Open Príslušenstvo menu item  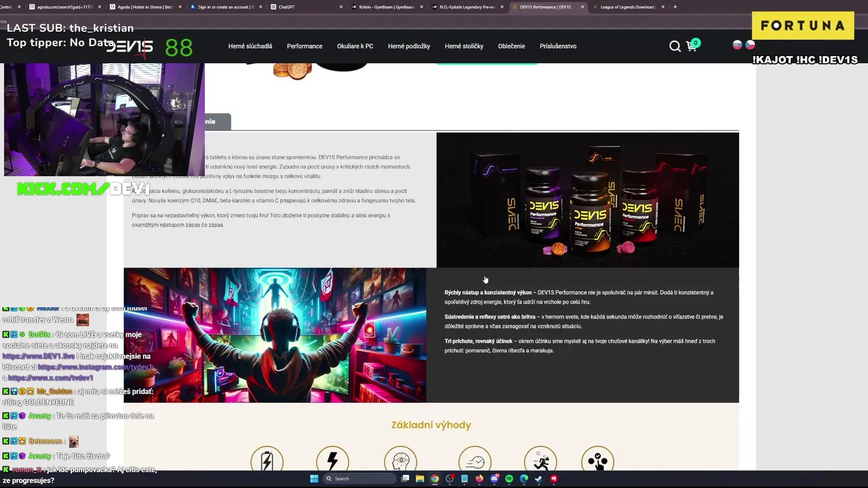tap(558, 46)
